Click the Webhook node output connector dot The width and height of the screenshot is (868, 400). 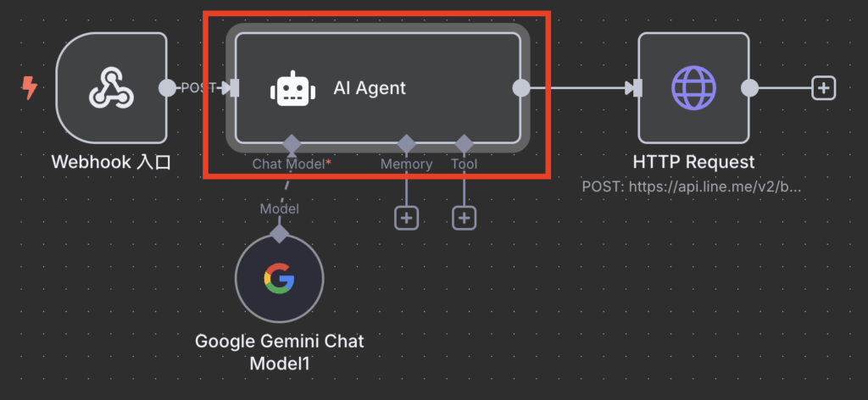pyautogui.click(x=167, y=88)
